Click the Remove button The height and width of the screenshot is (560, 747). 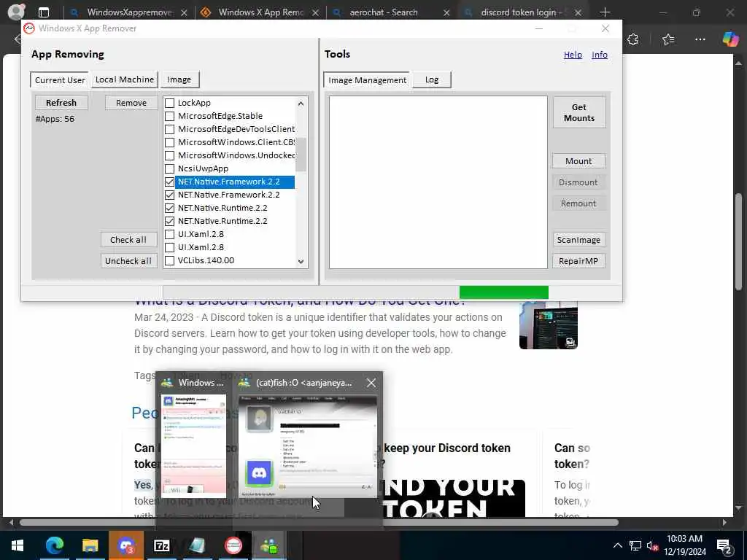click(x=131, y=102)
